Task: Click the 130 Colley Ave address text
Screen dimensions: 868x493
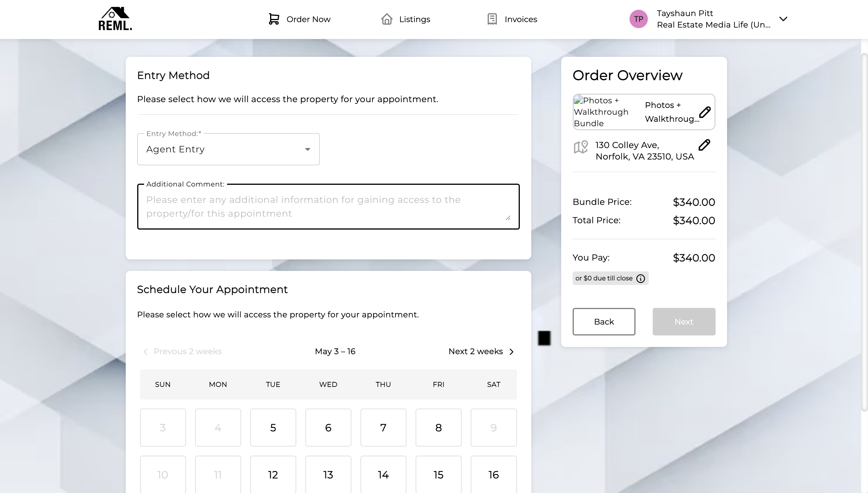Action: click(644, 151)
